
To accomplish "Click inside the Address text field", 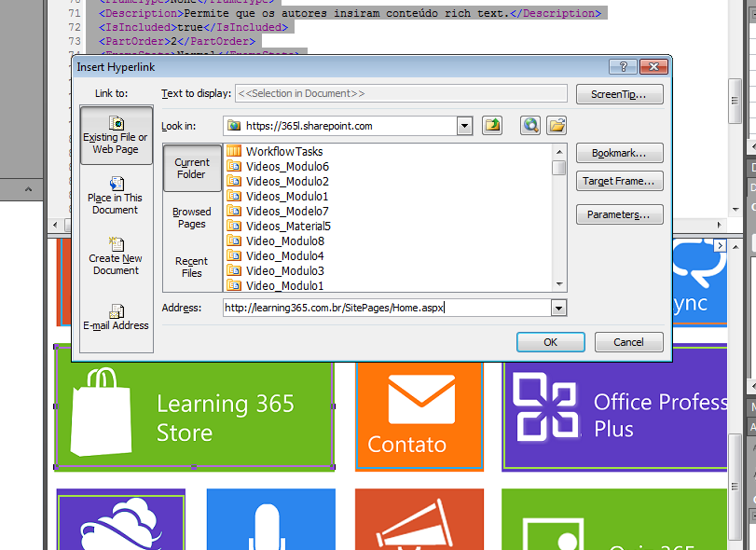I will click(386, 308).
